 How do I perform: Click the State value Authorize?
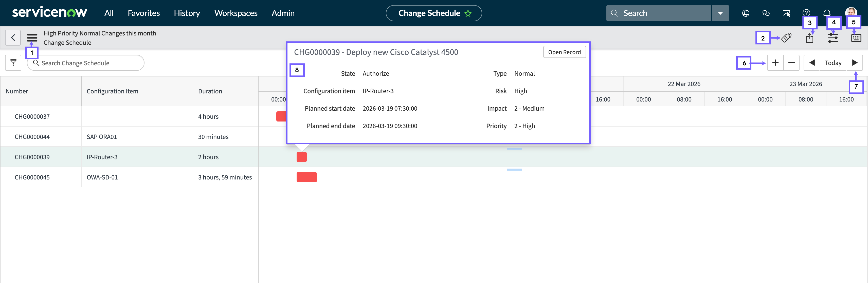[376, 73]
